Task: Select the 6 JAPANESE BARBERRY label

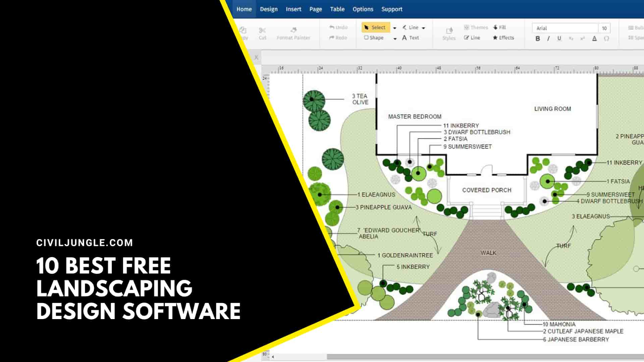Action: (x=576, y=340)
